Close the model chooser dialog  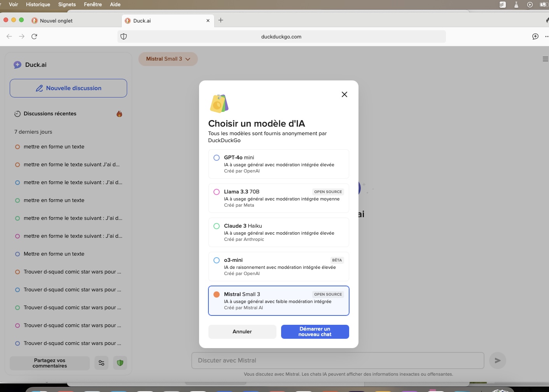(x=344, y=94)
